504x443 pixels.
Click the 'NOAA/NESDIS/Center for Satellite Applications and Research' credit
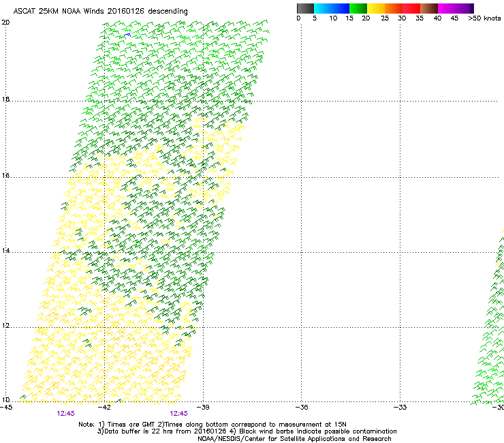[294, 439]
